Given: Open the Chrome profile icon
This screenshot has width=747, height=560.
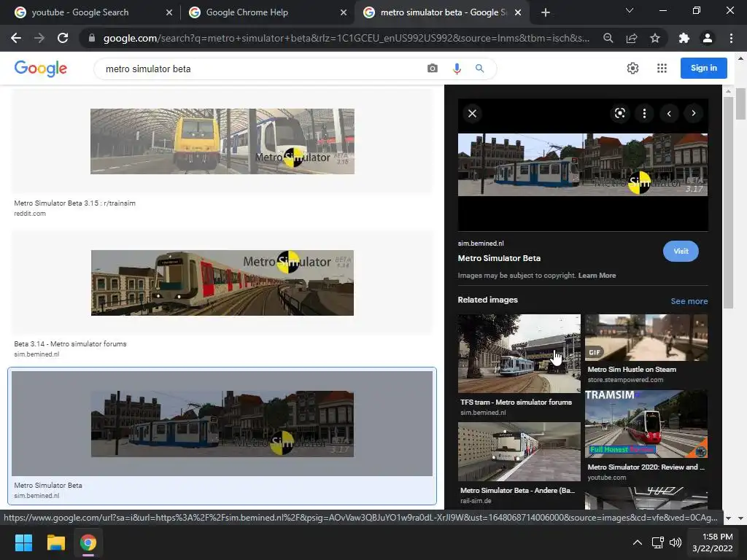Looking at the screenshot, I should (x=708, y=38).
